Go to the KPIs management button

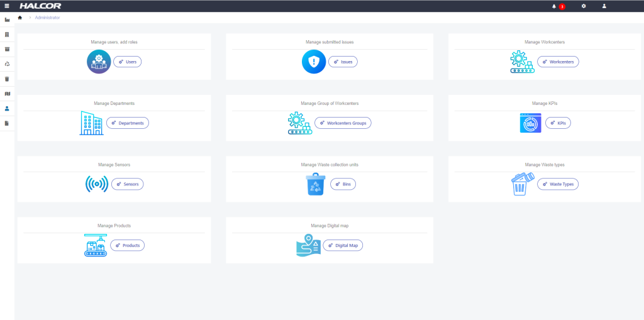tap(558, 123)
